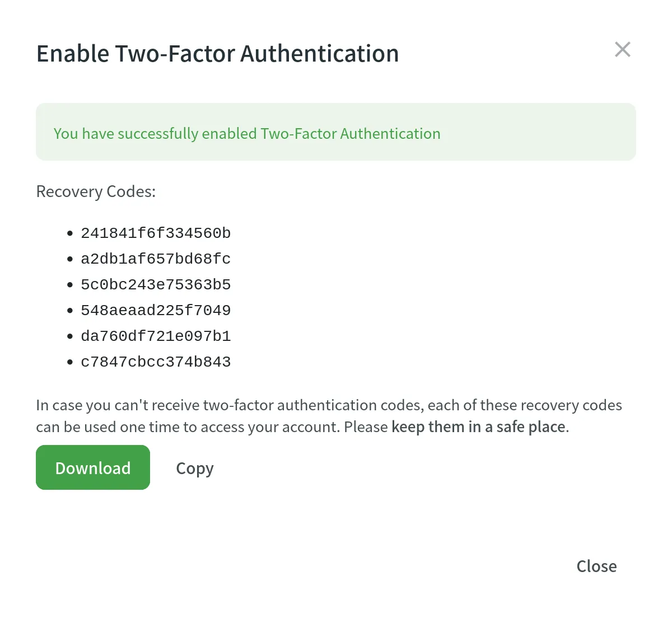Select the recovery code 241841f6f334560b
Screen dimensions: 672x623
click(156, 233)
